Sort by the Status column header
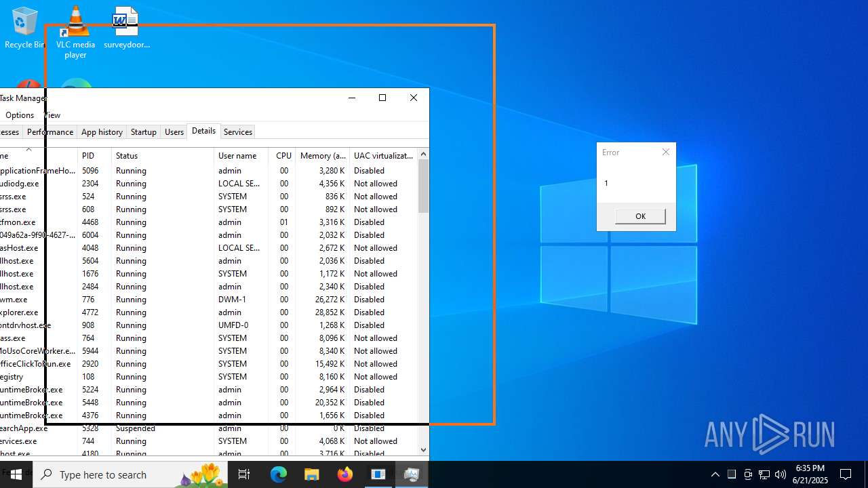This screenshot has width=868, height=488. [163, 155]
